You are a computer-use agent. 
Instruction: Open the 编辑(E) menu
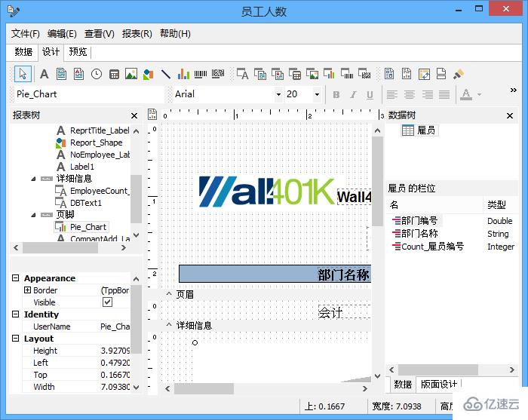pos(62,34)
